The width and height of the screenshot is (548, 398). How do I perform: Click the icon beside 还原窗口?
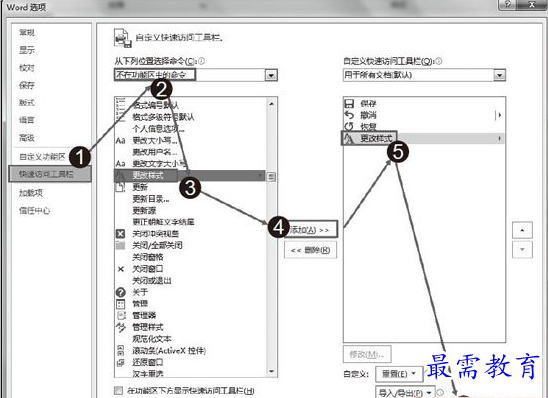click(x=121, y=362)
